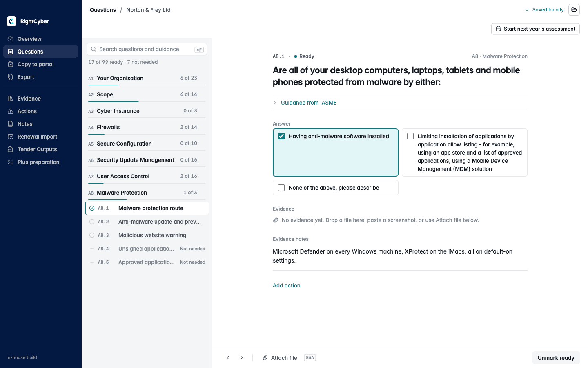Click the paperclip icon in Evidence area
This screenshot has width=588, height=368.
point(276,220)
